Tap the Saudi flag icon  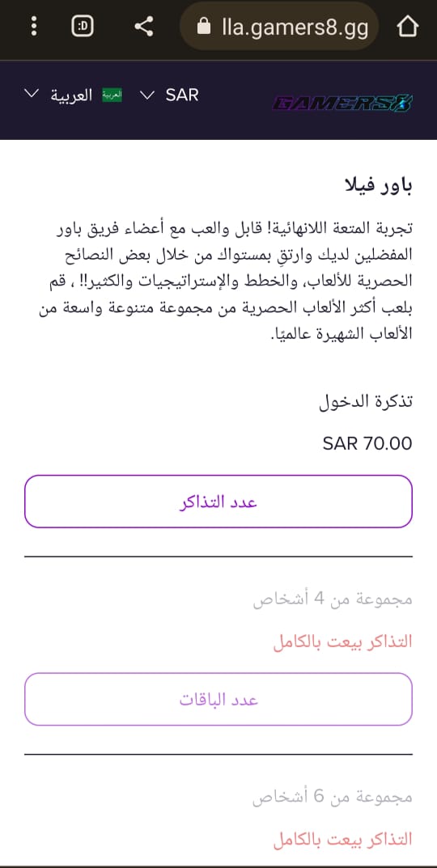click(x=112, y=95)
